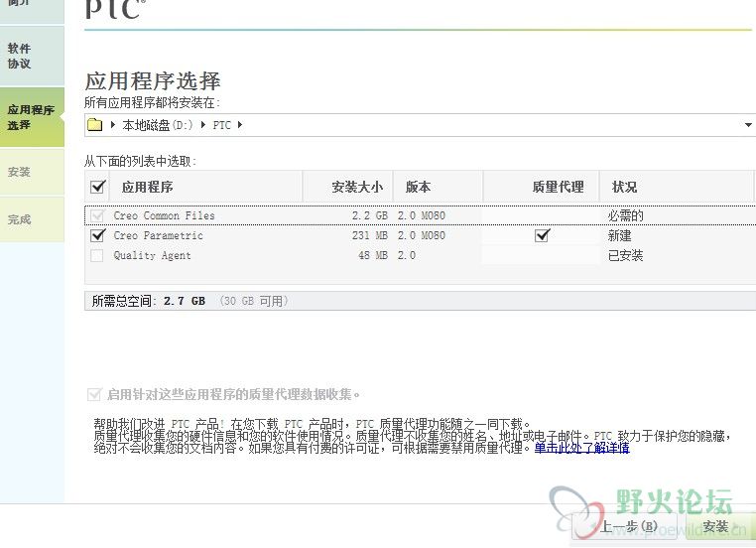Screen dimensions: 756x548
Task: Click the 必需的 status cell
Action: tap(626, 215)
